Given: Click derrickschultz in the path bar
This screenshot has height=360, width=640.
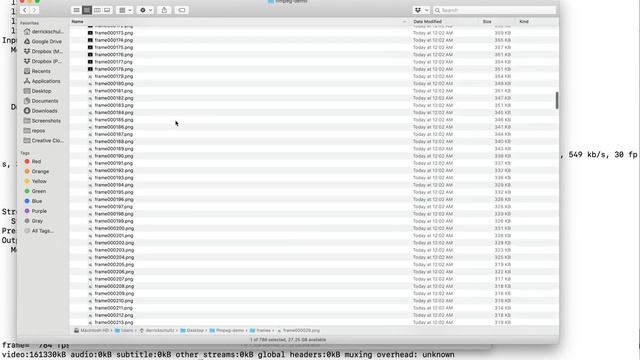Looking at the screenshot, I should [x=157, y=331].
